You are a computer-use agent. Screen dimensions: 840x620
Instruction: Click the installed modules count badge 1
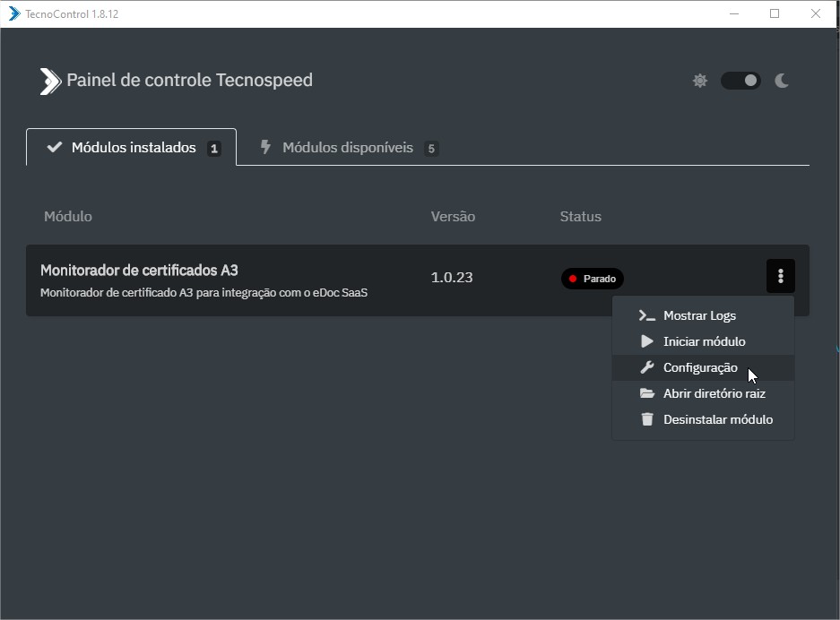213,149
